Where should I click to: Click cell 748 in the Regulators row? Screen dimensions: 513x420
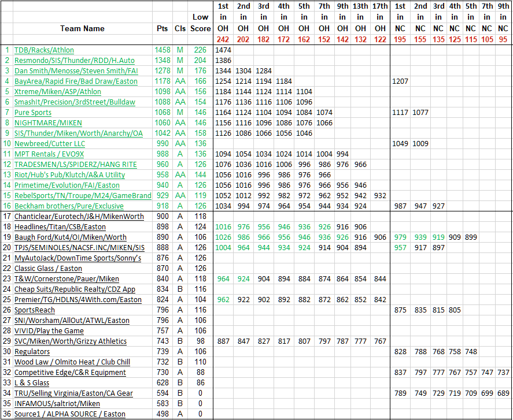[x=471, y=352]
